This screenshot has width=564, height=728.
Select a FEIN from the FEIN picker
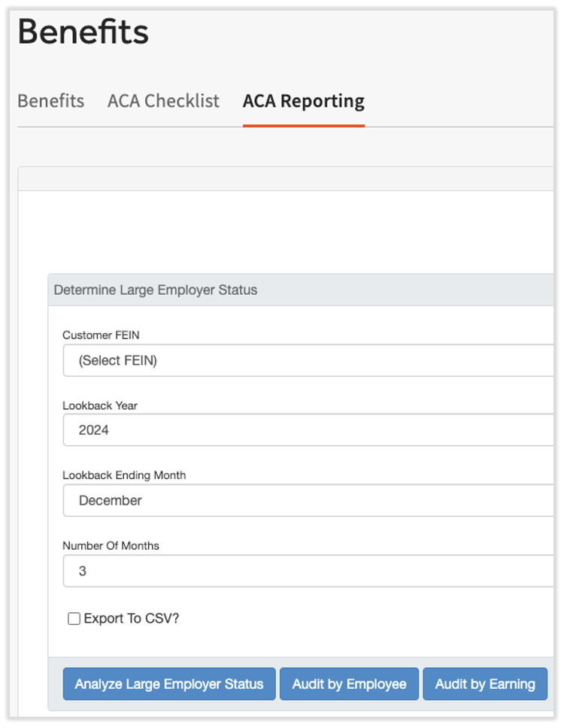[x=301, y=360]
